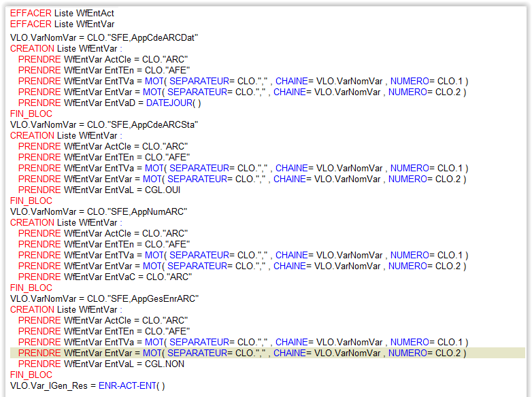Click the first CREATION Liste WfEntVar keyword
Viewport: 532px width, 397px height.
pos(32,48)
